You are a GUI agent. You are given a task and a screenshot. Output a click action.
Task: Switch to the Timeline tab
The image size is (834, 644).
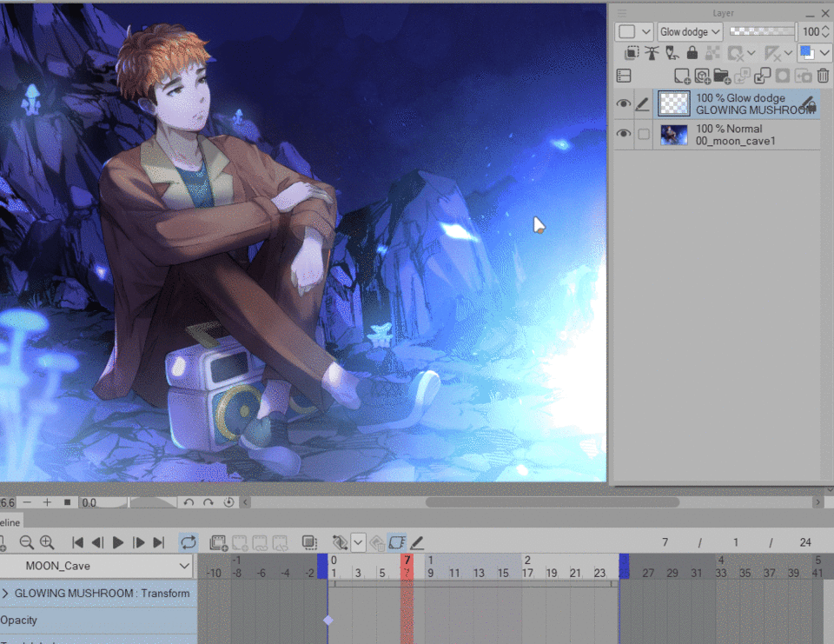click(x=11, y=521)
